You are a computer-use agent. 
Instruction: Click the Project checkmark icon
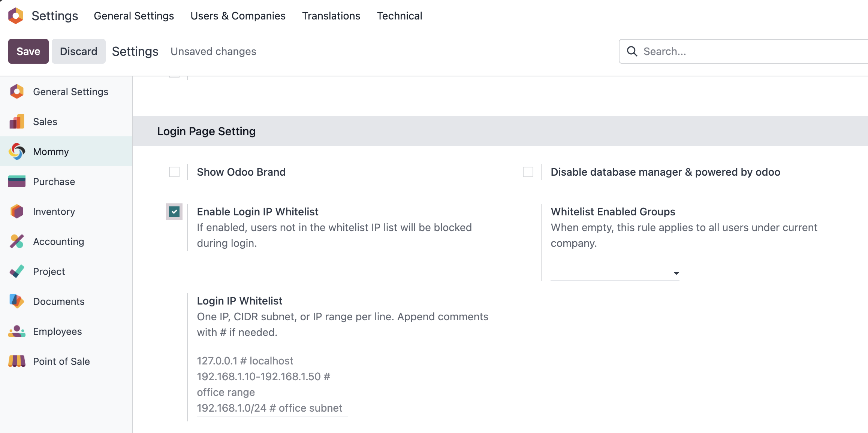[17, 272]
